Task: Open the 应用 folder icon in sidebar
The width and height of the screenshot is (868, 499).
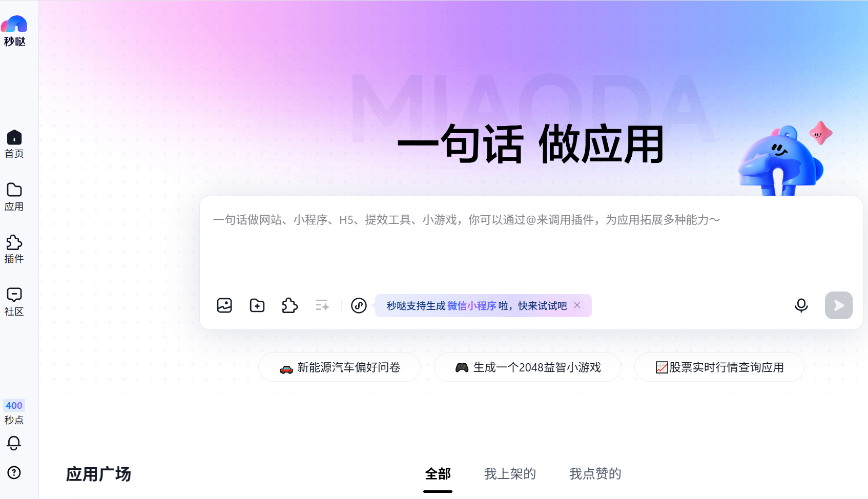Action: click(14, 190)
